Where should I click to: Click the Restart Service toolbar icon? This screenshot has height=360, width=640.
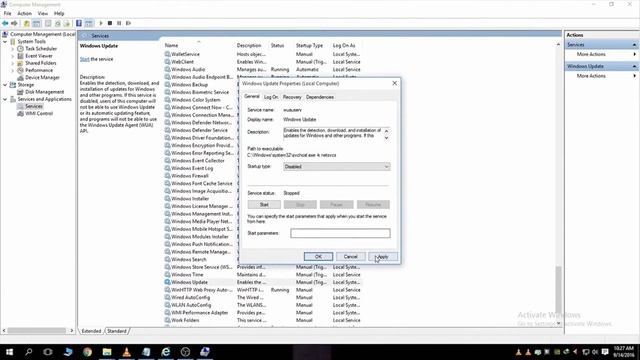pyautogui.click(x=129, y=23)
